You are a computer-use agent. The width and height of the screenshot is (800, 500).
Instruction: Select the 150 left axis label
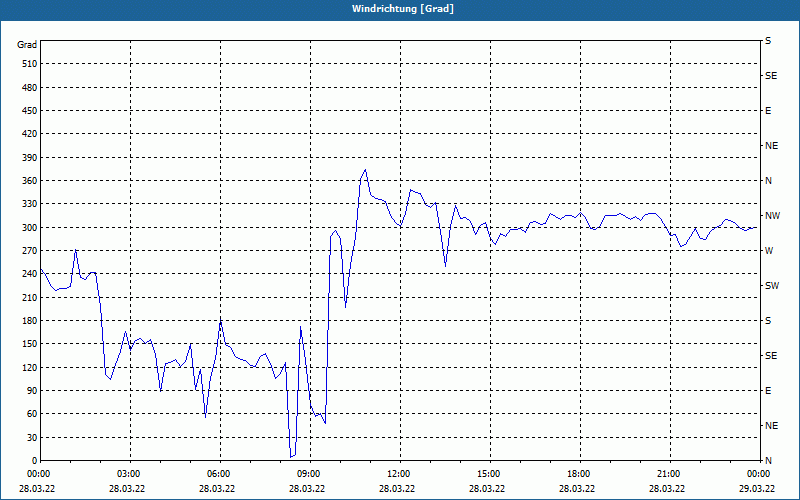30,344
